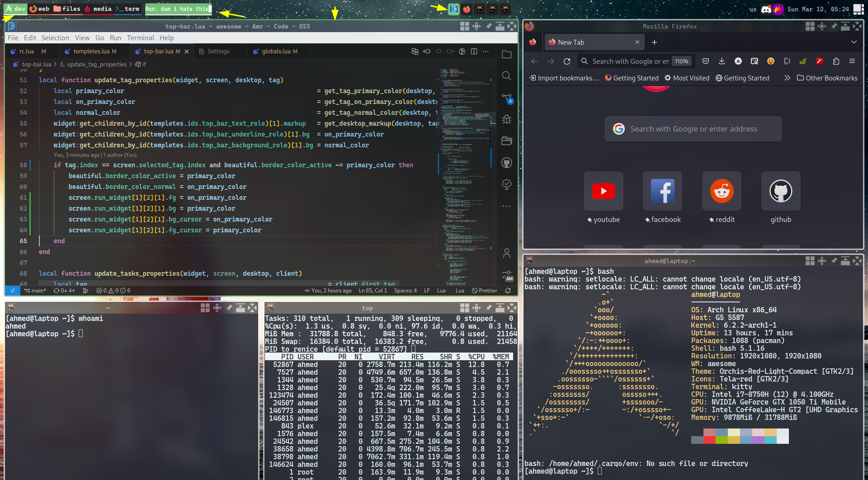This screenshot has height=480, width=868.
Task: Open the Accounts icon in VS Code
Action: coord(507,254)
